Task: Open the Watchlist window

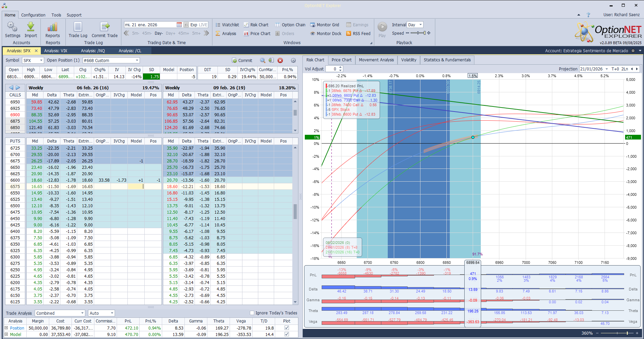Action: (227, 25)
